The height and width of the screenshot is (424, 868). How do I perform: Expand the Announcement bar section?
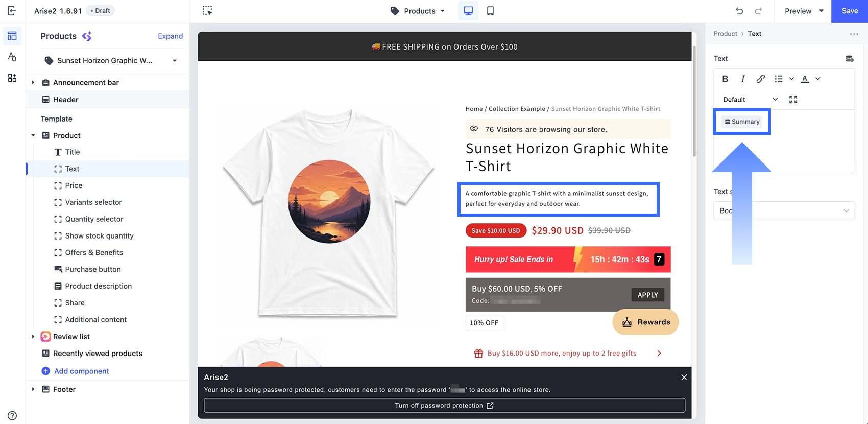click(x=33, y=82)
